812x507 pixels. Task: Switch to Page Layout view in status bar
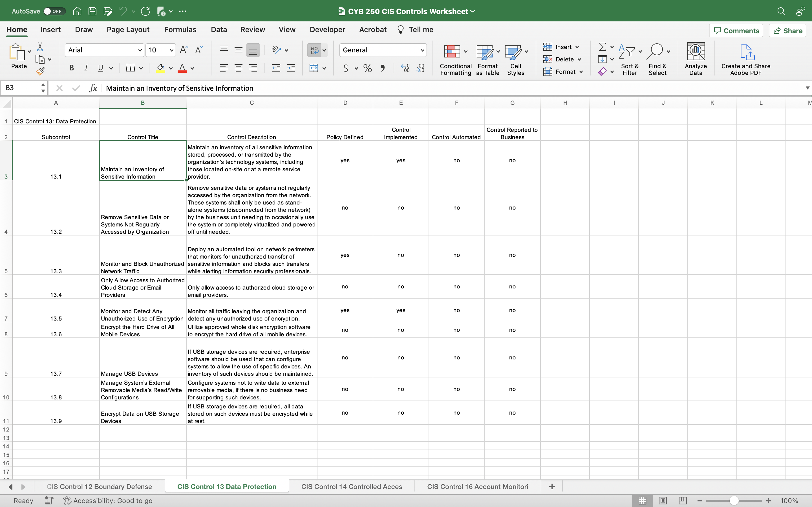click(x=662, y=500)
